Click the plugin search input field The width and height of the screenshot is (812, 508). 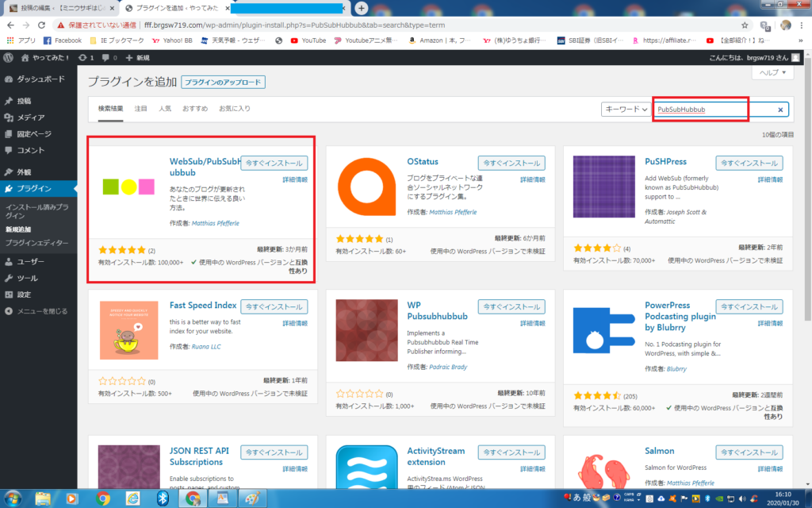pyautogui.click(x=714, y=110)
